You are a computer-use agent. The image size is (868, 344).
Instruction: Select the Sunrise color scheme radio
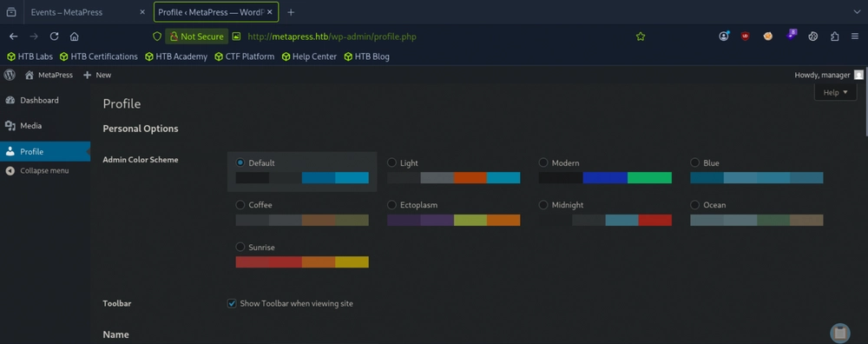pyautogui.click(x=240, y=247)
